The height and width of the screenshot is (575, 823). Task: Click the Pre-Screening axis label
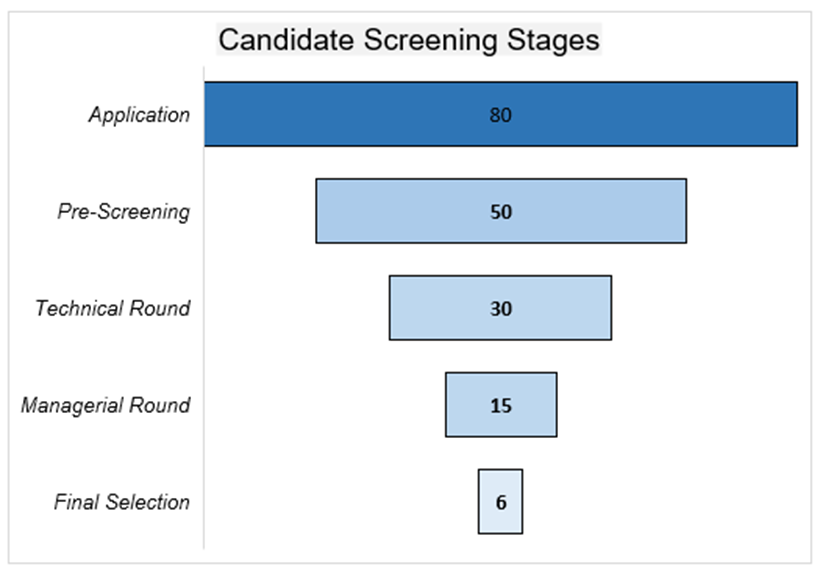[x=124, y=212]
